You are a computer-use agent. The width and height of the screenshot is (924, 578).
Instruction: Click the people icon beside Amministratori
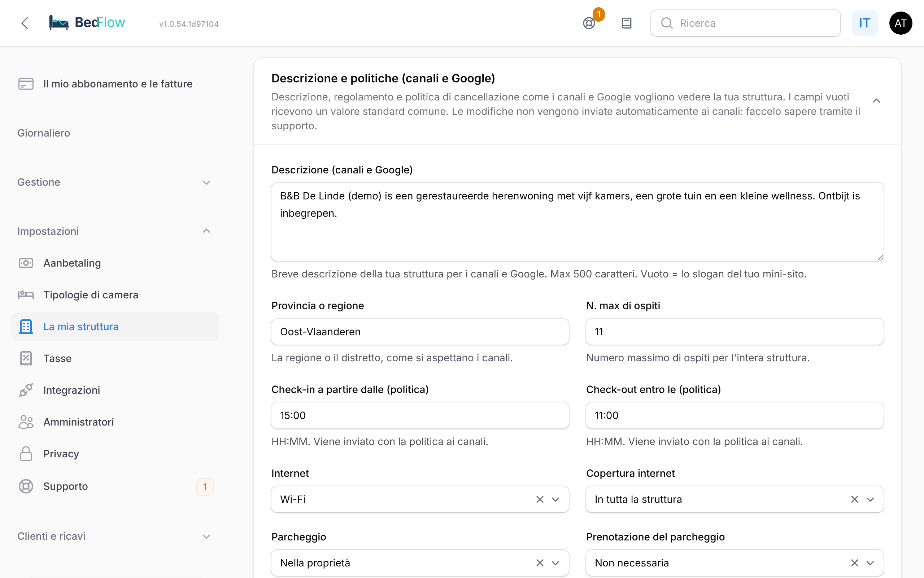pyautogui.click(x=26, y=422)
